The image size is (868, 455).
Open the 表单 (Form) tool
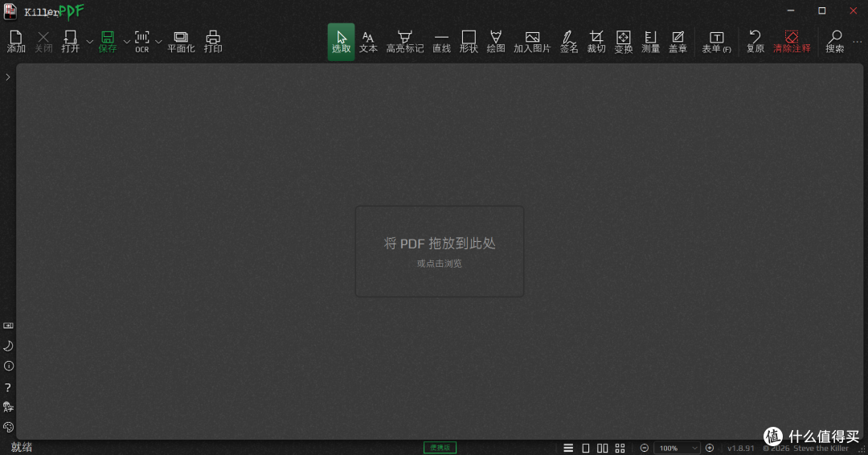click(716, 42)
